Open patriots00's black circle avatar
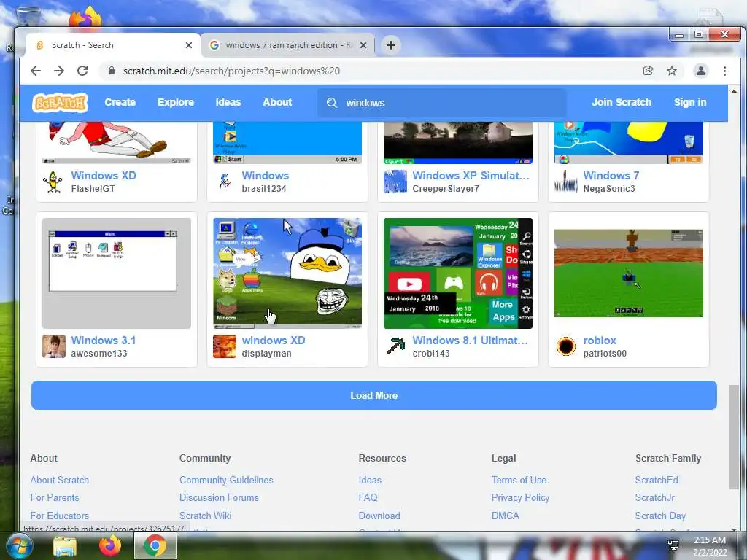This screenshot has height=560, width=747. [x=566, y=346]
